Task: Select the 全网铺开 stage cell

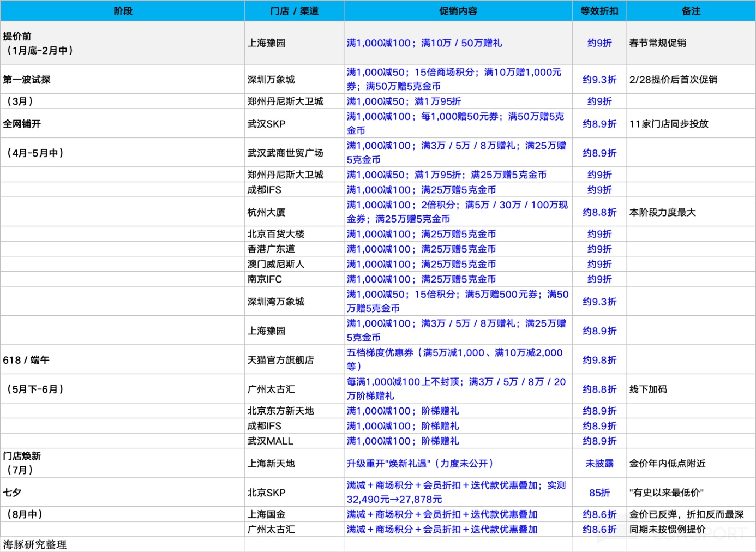Action: point(123,123)
